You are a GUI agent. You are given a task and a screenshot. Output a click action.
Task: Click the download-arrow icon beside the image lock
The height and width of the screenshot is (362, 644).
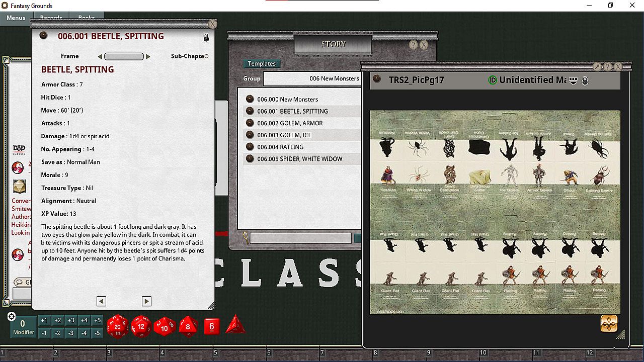(574, 80)
